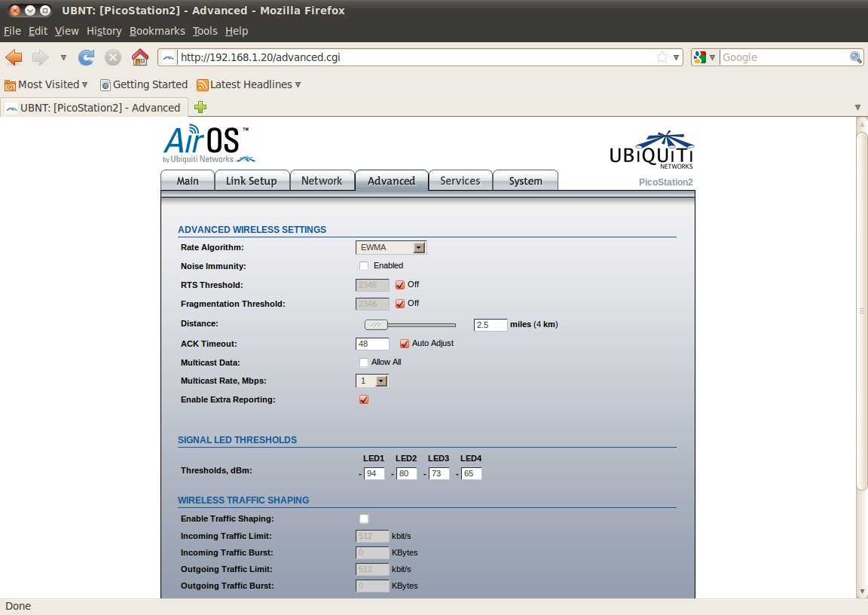Viewport: 868px width, 615px height.
Task: Toggle the Enable Traffic Shaping checkbox
Action: [x=364, y=519]
